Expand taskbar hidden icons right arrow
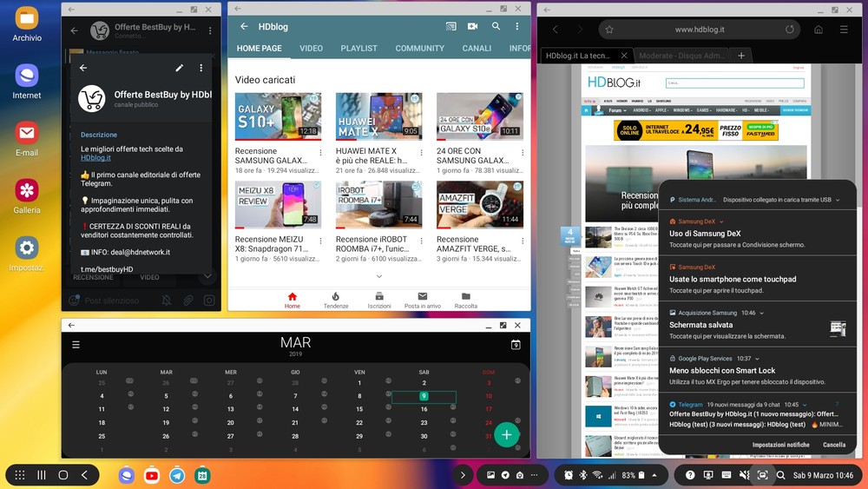This screenshot has height=489, width=868. coord(463,474)
